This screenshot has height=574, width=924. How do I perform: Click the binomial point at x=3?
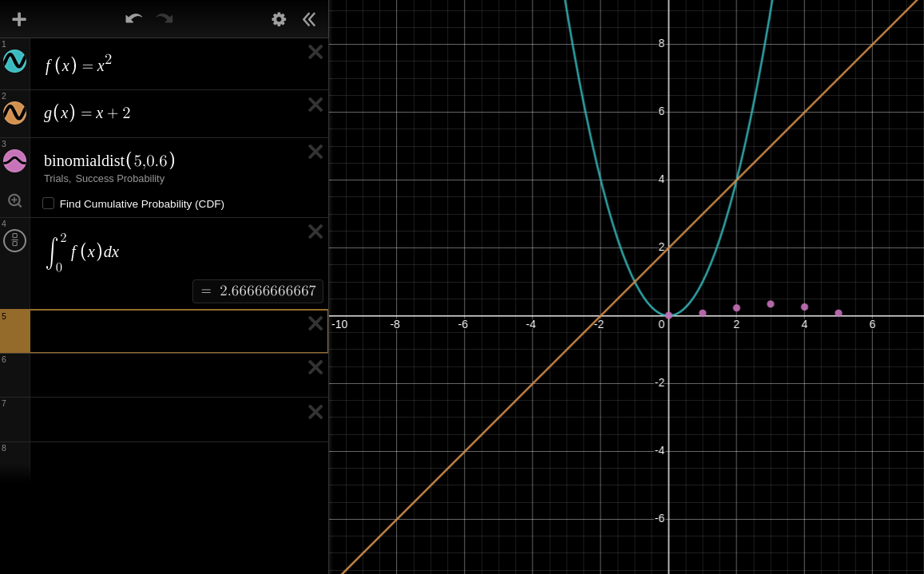[x=771, y=304]
